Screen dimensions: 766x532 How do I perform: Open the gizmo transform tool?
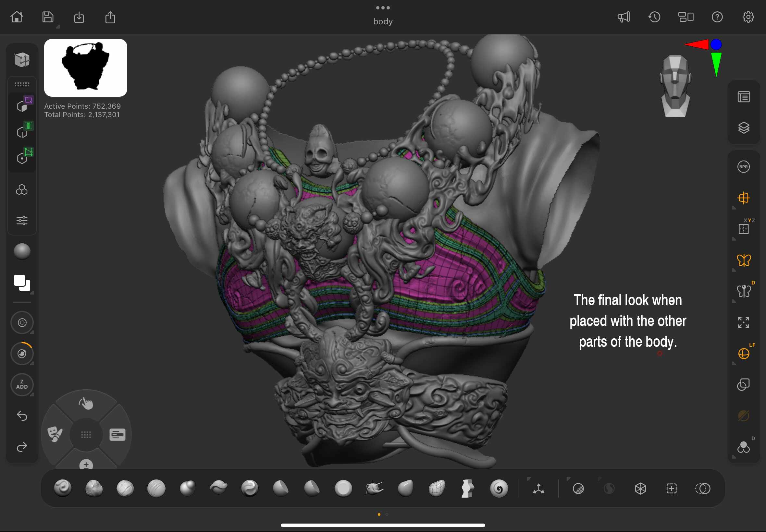pyautogui.click(x=538, y=489)
